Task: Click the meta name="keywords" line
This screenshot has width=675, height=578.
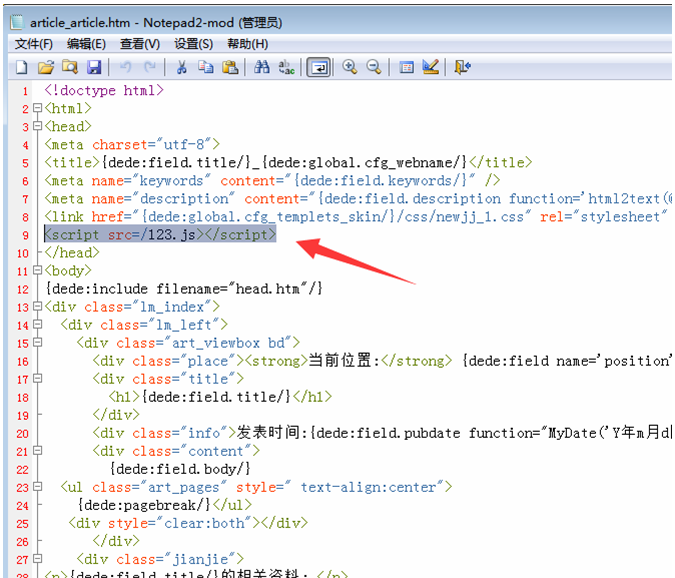Action: point(272,181)
